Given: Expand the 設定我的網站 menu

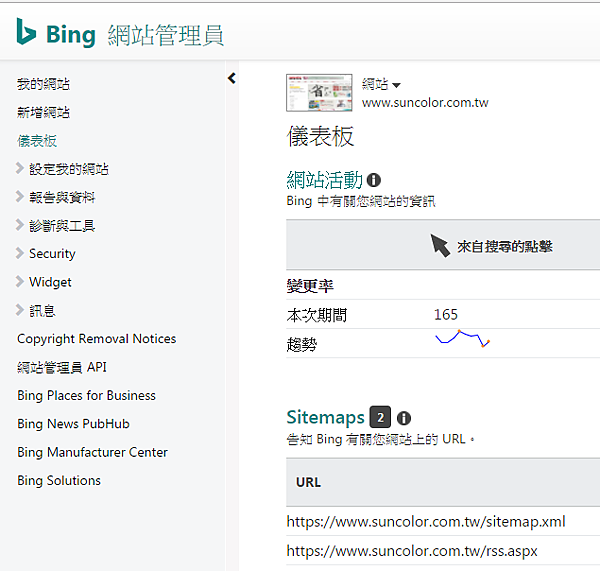Looking at the screenshot, I should 20,169.
